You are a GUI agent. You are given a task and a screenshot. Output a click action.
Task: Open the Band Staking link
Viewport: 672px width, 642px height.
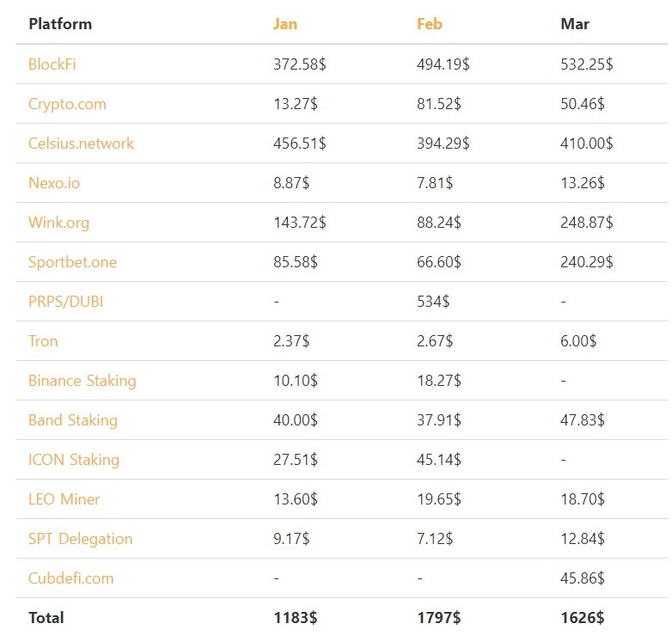coord(73,420)
